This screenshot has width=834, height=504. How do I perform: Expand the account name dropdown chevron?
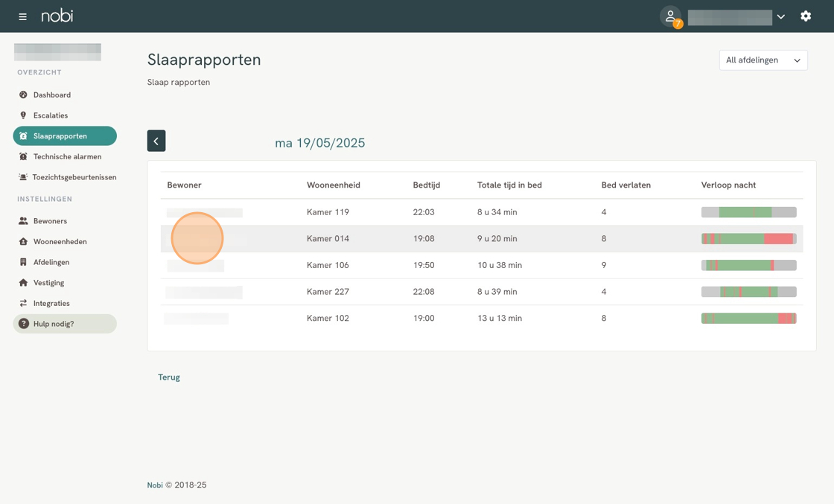coord(780,16)
